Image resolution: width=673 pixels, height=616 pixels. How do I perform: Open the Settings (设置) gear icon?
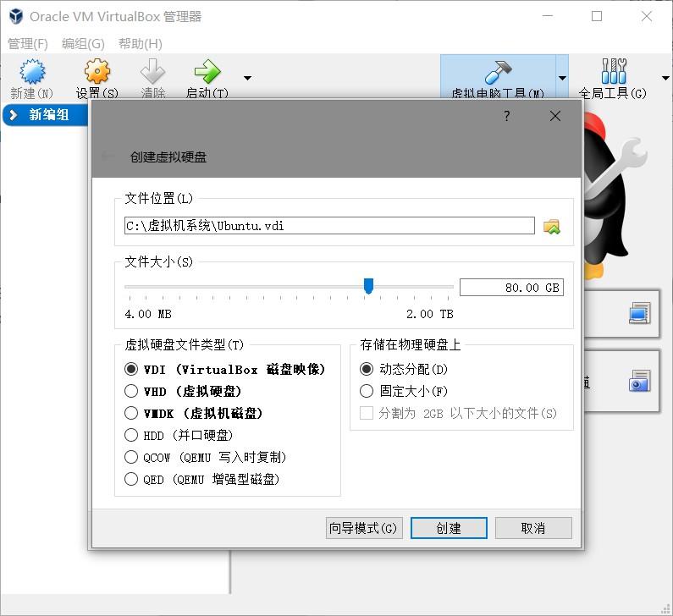tap(97, 71)
